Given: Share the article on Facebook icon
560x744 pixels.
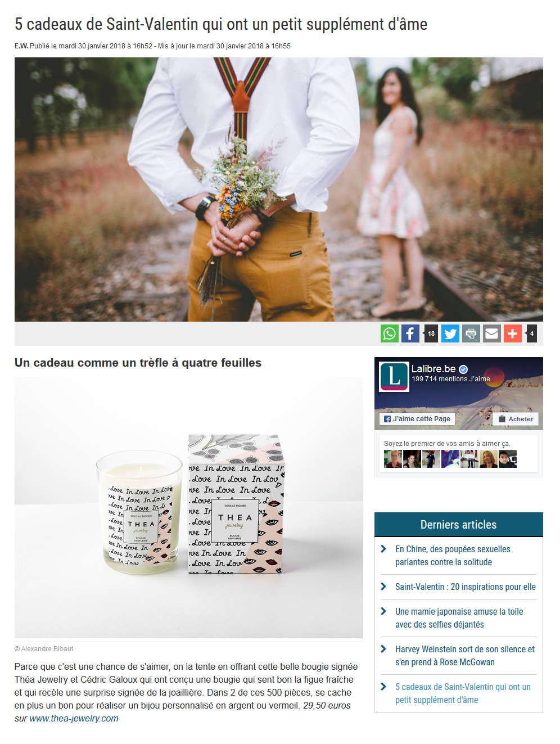Looking at the screenshot, I should (410, 333).
